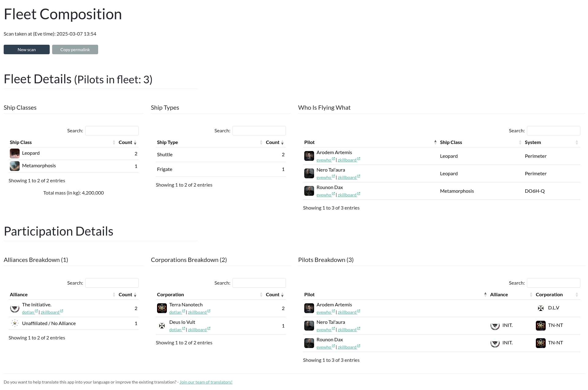Image resolution: width=588 pixels, height=390 pixels.
Task: Start a New scan
Action: tap(27, 50)
